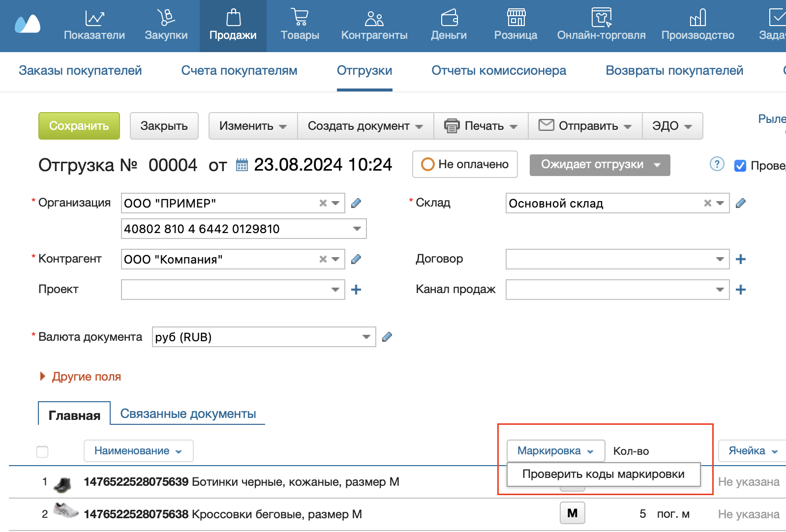786x532 pixels.
Task: Open Товары shopping cart icon
Action: pos(300,17)
